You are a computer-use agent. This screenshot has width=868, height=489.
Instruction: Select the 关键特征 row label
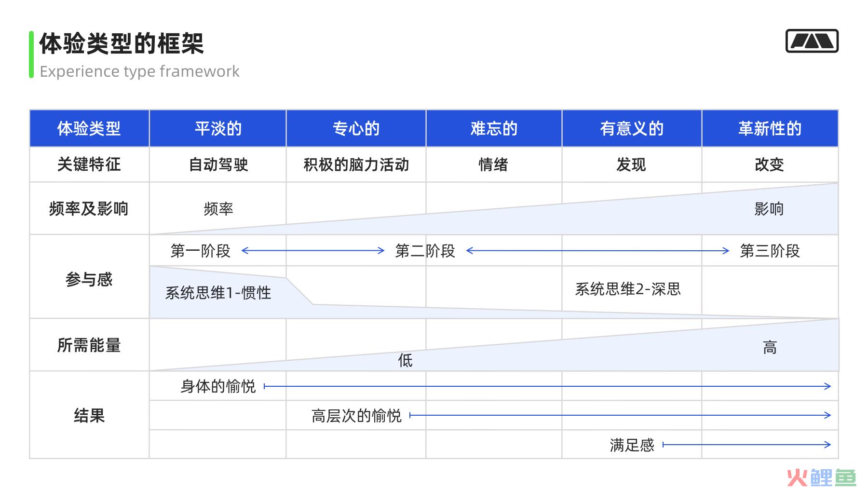tap(89, 164)
